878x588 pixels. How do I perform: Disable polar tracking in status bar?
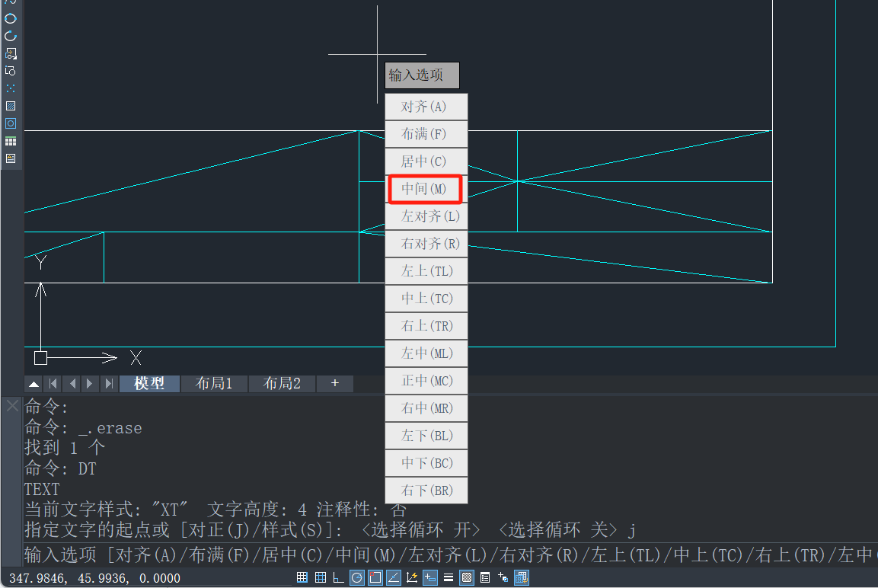point(356,577)
